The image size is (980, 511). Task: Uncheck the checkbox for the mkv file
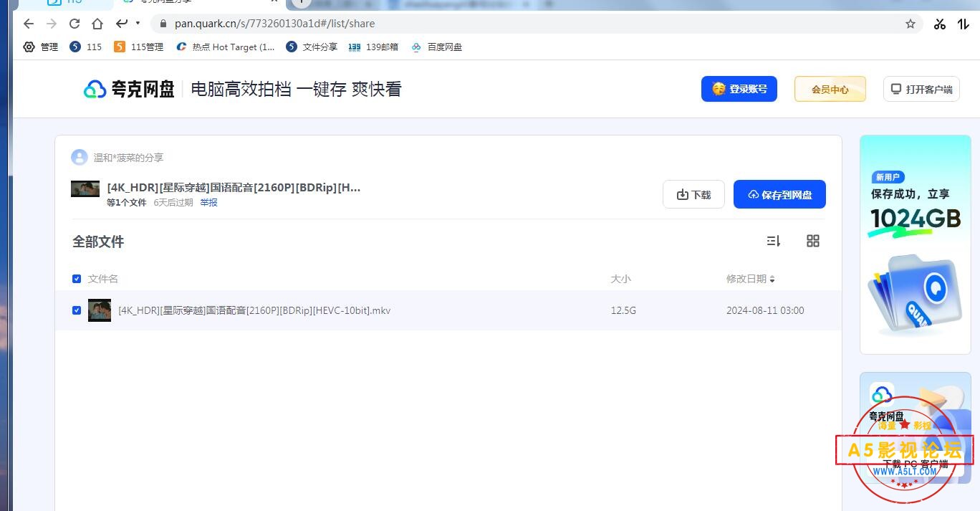click(x=77, y=310)
